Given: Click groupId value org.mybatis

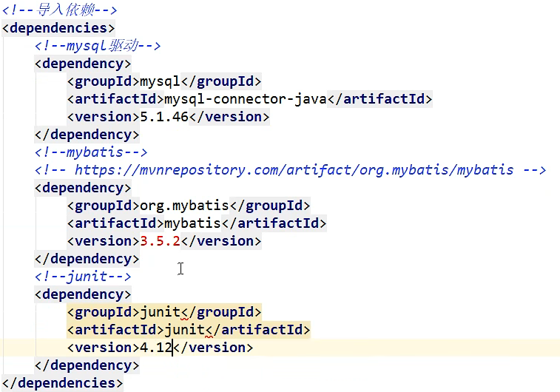Looking at the screenshot, I should [184, 206].
